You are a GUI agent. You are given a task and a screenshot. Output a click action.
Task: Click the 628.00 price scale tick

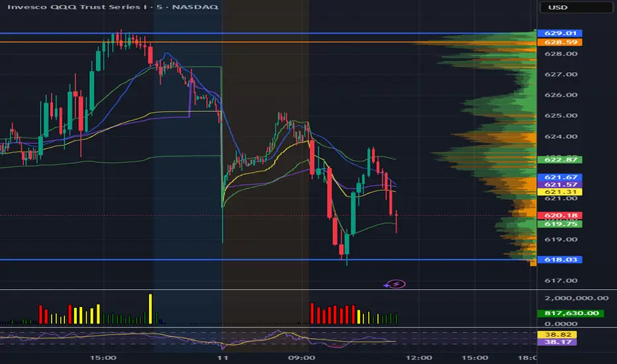tap(561, 54)
